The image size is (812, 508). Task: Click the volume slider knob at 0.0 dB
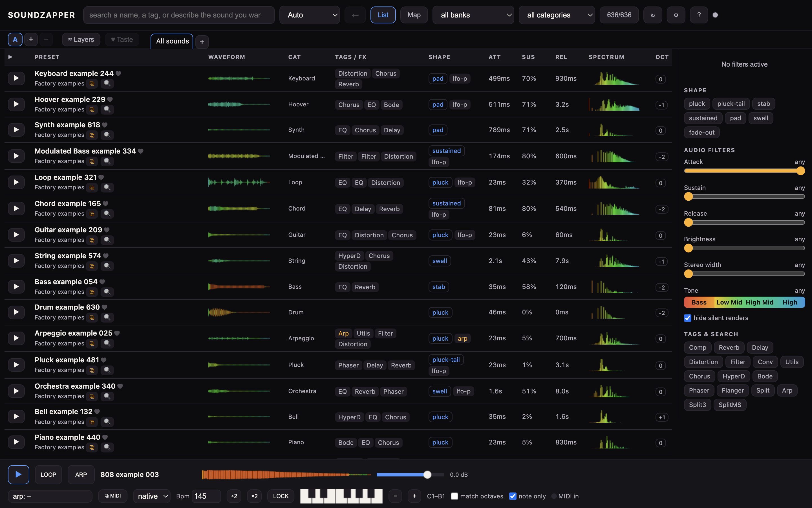(427, 474)
